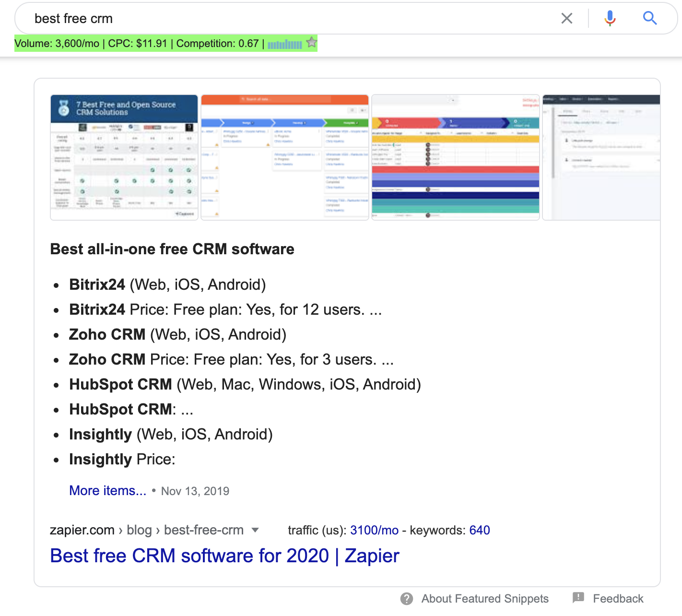Click 'Insightly (Web, iOS, Android)' list item

point(171,434)
